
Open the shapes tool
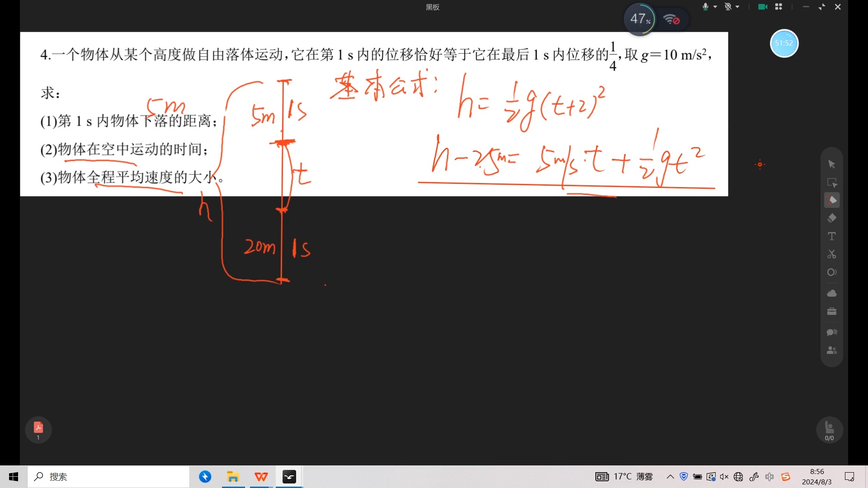click(831, 272)
